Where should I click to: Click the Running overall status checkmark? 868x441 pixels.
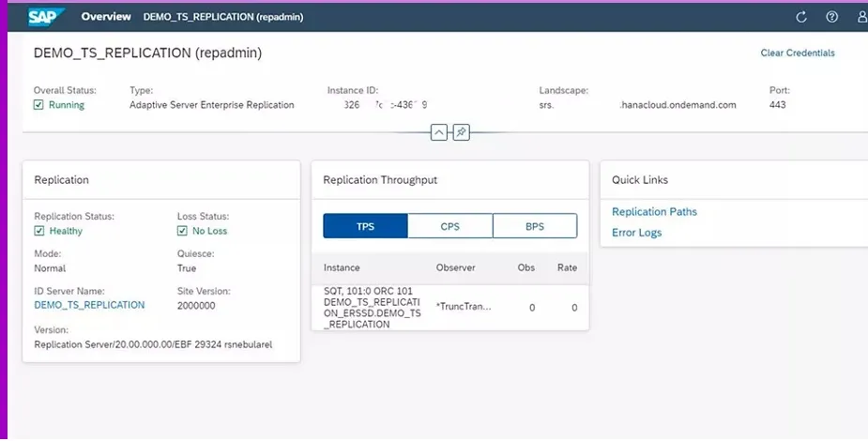[x=39, y=105]
